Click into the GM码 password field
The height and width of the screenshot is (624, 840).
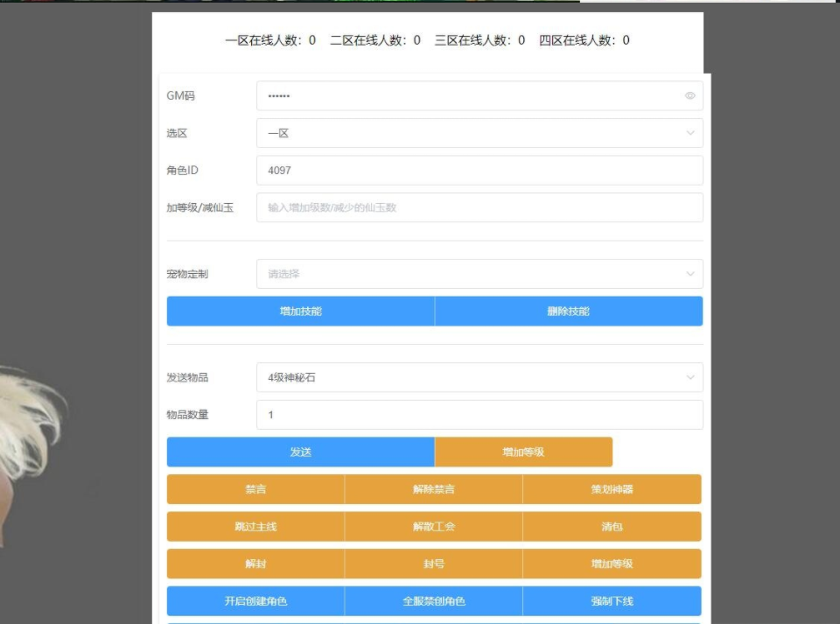(x=468, y=96)
